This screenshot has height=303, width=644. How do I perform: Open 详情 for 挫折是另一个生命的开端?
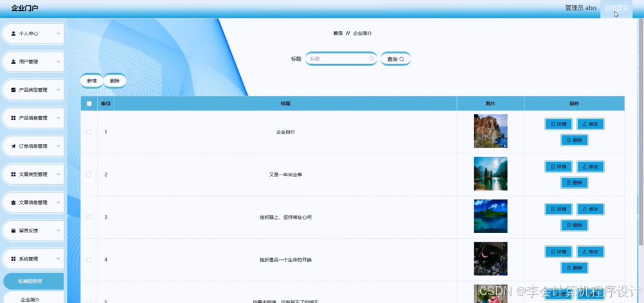(x=559, y=252)
